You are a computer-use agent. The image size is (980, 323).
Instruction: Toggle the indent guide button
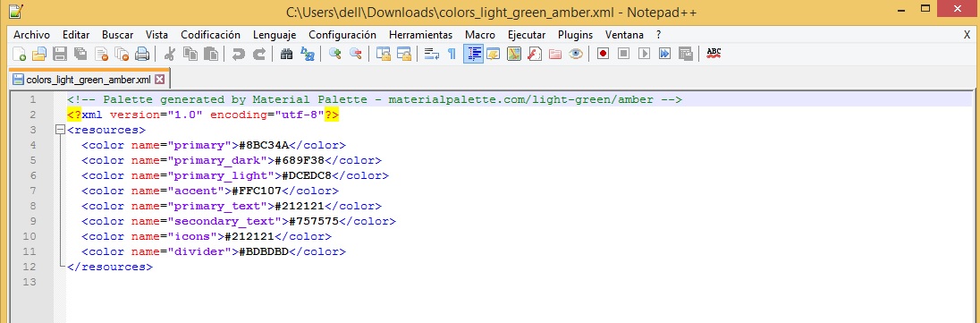click(473, 55)
